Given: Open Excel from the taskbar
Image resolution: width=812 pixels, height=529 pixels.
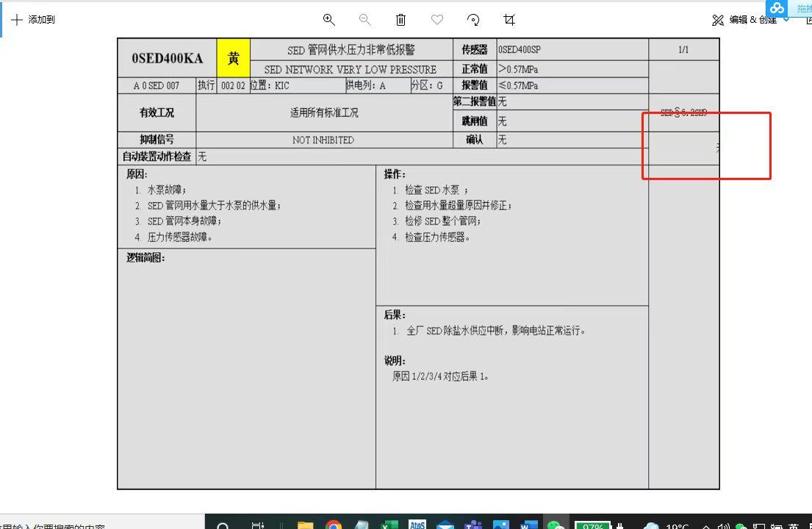Looking at the screenshot, I should coord(389,525).
